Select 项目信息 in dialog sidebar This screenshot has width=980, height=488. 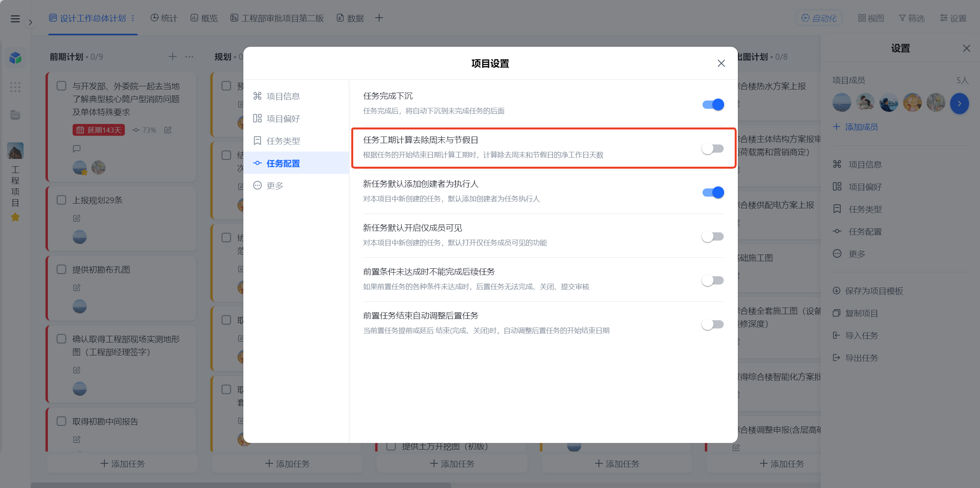(x=296, y=96)
